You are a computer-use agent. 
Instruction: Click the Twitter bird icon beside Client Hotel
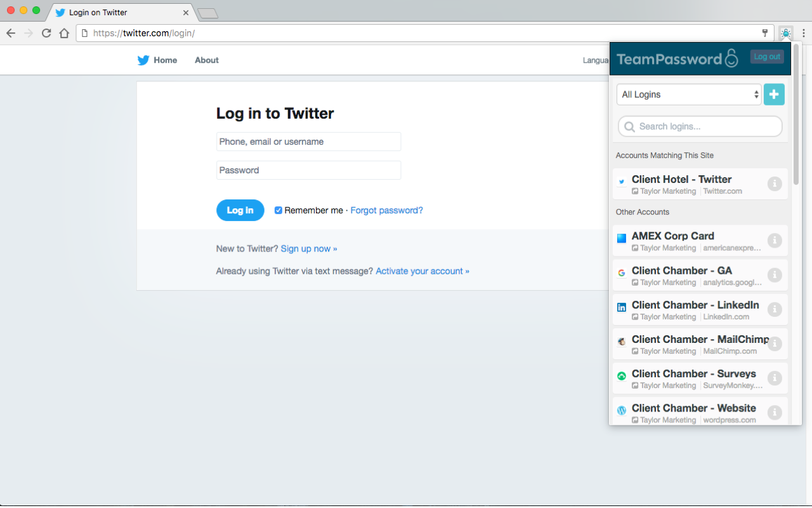622,182
